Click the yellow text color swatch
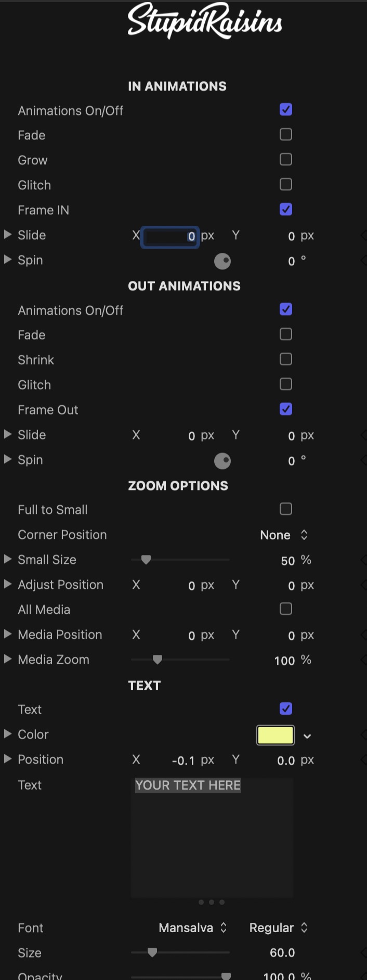The width and height of the screenshot is (367, 980). pyautogui.click(x=276, y=735)
